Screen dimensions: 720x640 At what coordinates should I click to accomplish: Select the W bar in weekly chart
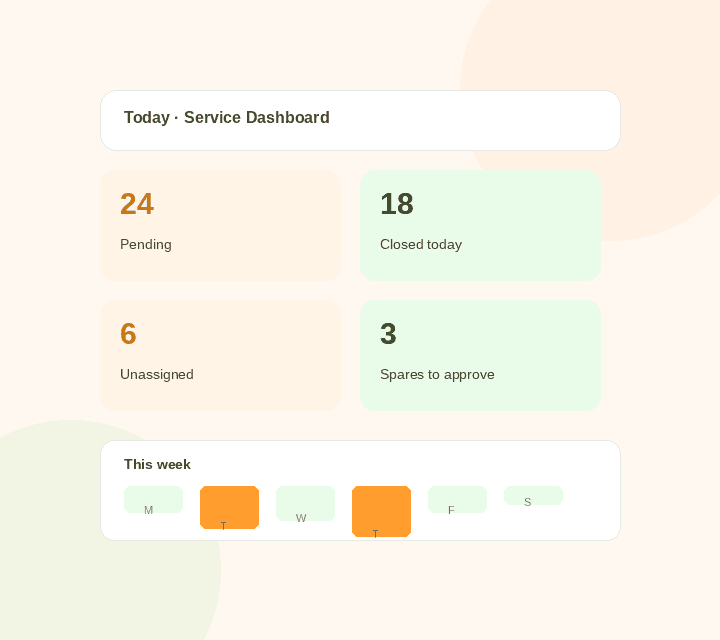tap(305, 504)
